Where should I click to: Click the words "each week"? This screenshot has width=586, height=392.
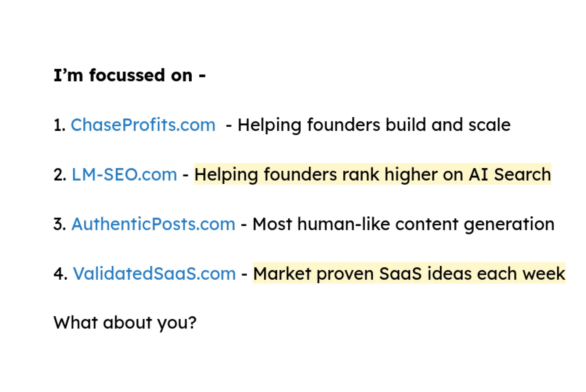[x=521, y=274]
